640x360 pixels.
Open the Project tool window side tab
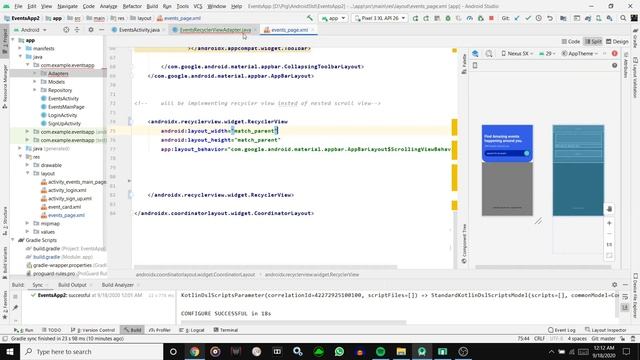point(5,41)
